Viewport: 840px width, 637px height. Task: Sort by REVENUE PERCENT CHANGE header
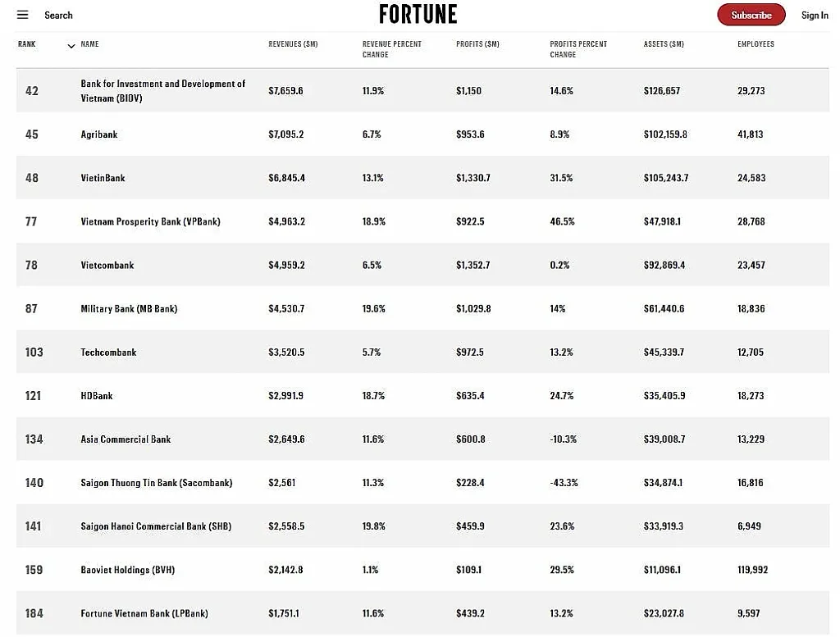pyautogui.click(x=392, y=49)
